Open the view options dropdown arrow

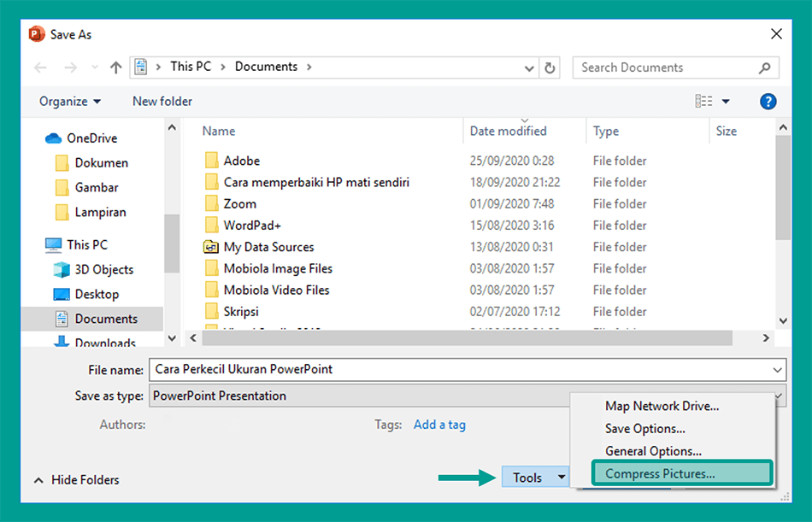(x=726, y=102)
